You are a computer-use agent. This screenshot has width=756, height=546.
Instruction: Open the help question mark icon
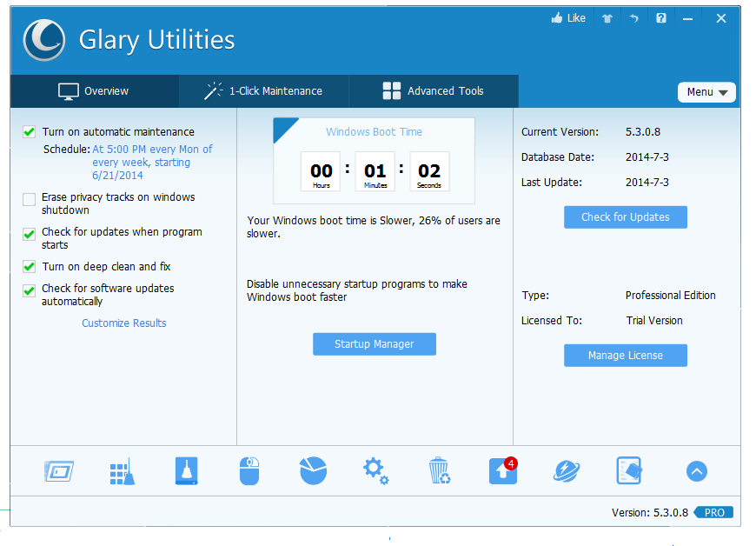tap(661, 18)
